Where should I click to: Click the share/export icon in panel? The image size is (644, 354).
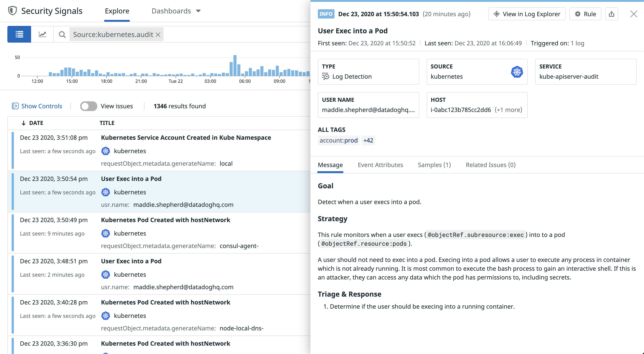pos(611,14)
